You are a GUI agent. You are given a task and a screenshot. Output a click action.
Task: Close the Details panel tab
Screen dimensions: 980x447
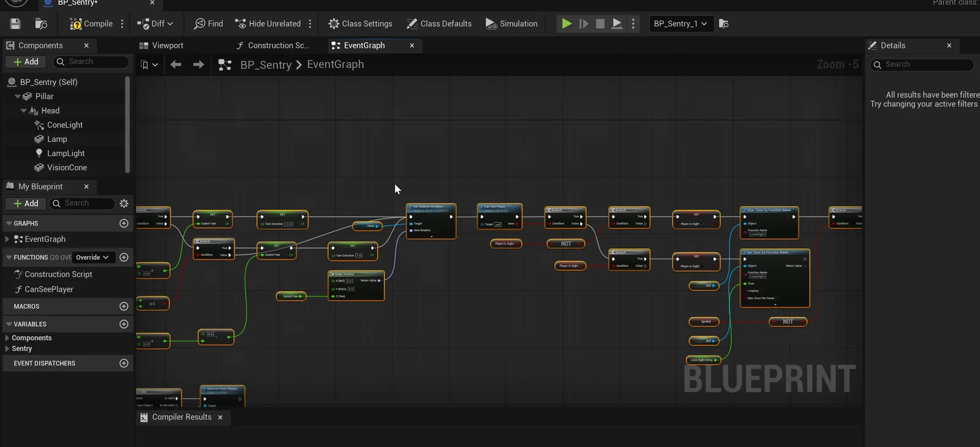[949, 45]
